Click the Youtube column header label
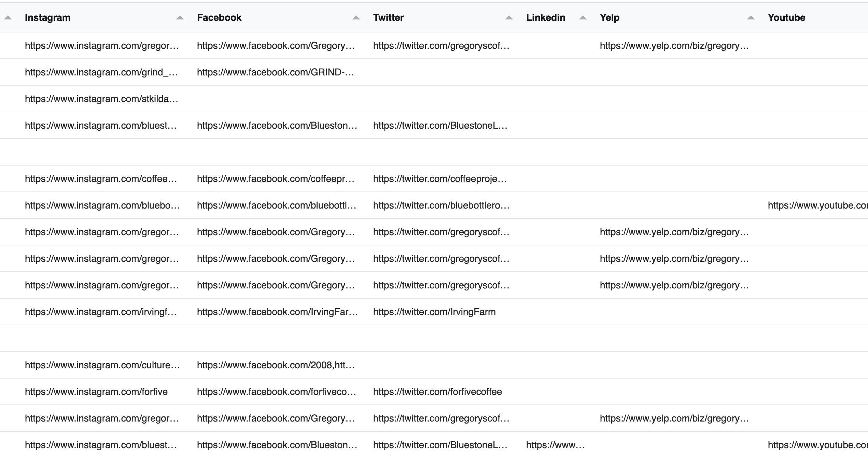The image size is (868, 456). [786, 17]
